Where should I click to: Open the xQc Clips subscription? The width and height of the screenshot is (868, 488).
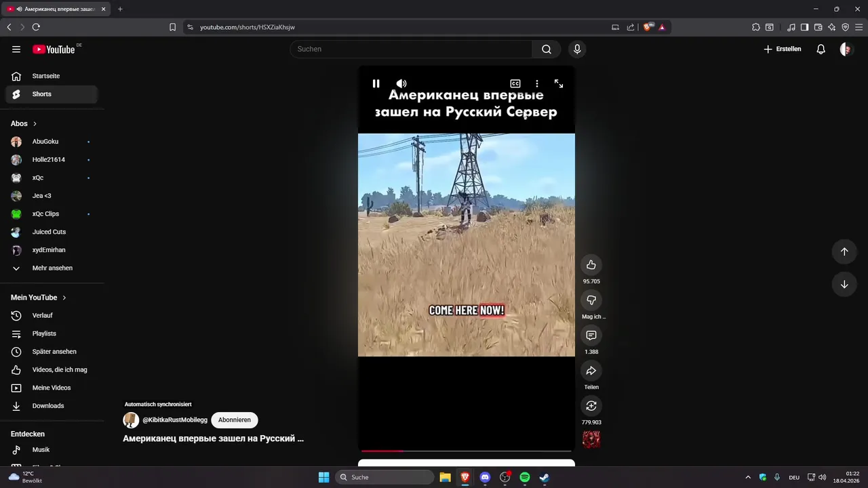52,213
